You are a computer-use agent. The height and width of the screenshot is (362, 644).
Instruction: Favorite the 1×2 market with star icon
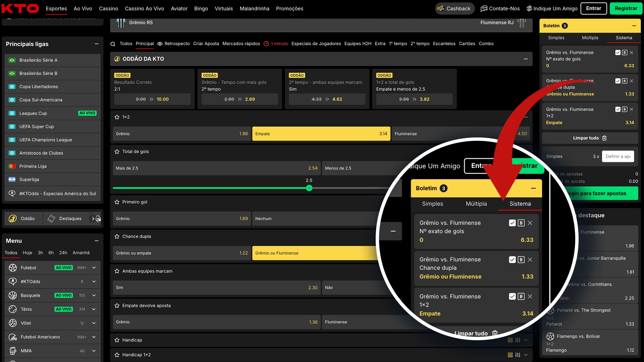(117, 117)
